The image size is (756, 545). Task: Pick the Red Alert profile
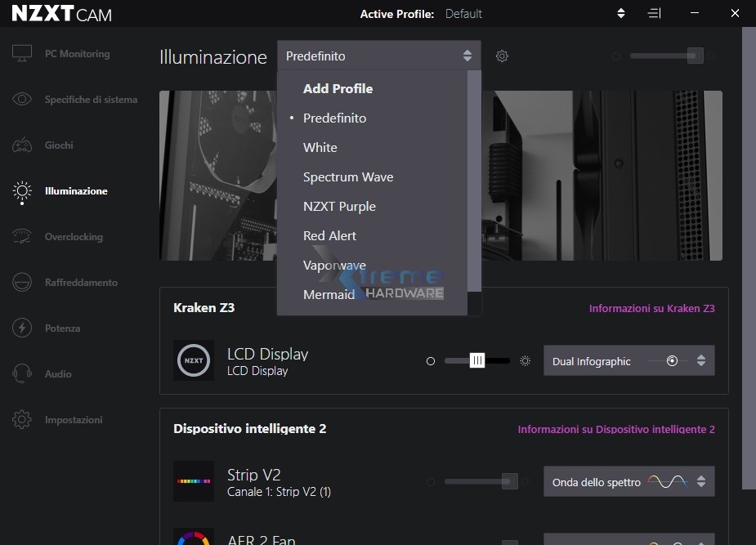pyautogui.click(x=329, y=236)
